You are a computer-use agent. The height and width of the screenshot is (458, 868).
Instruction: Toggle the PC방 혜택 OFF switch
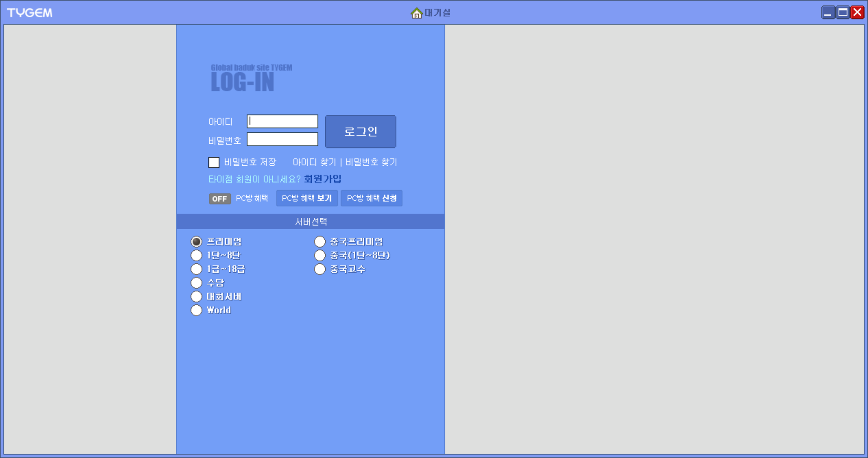[219, 199]
